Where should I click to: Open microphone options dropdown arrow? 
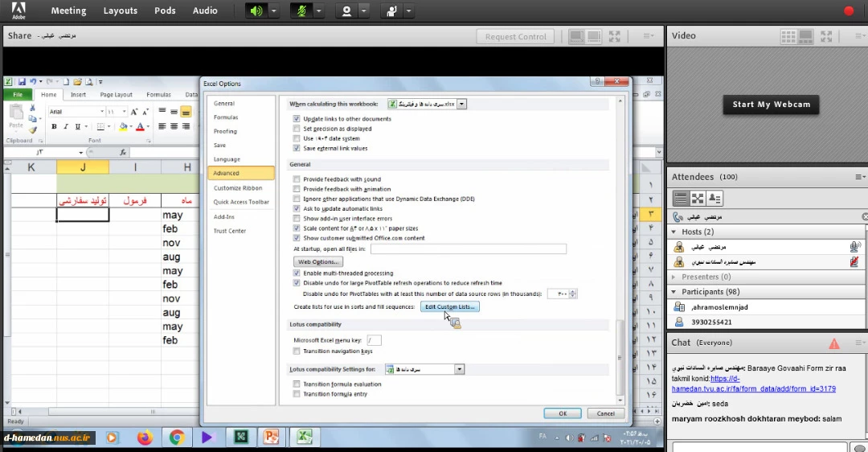coord(318,10)
